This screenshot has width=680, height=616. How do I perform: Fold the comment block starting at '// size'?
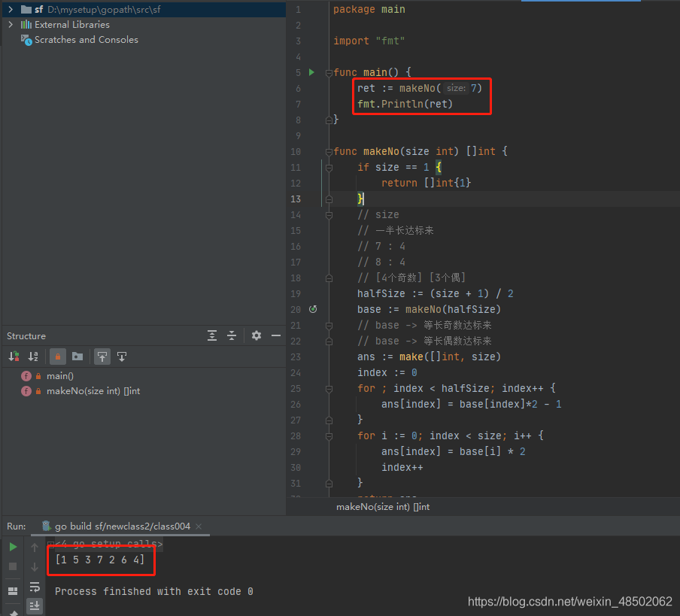(329, 215)
